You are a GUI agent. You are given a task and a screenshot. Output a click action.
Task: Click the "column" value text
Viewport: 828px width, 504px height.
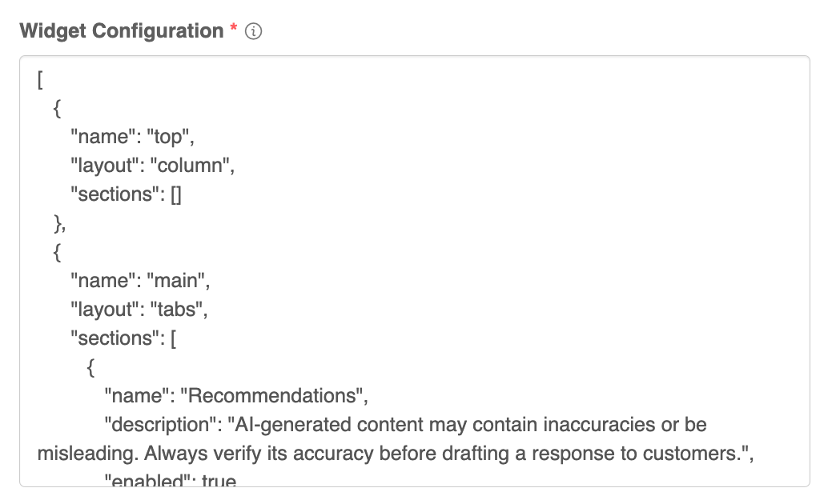[195, 166]
